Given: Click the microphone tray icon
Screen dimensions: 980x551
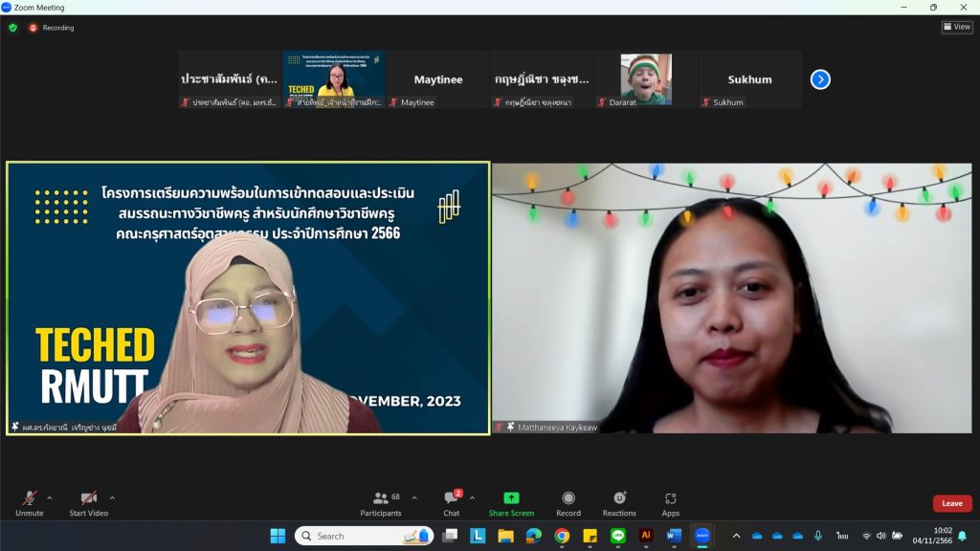Looking at the screenshot, I should [817, 536].
